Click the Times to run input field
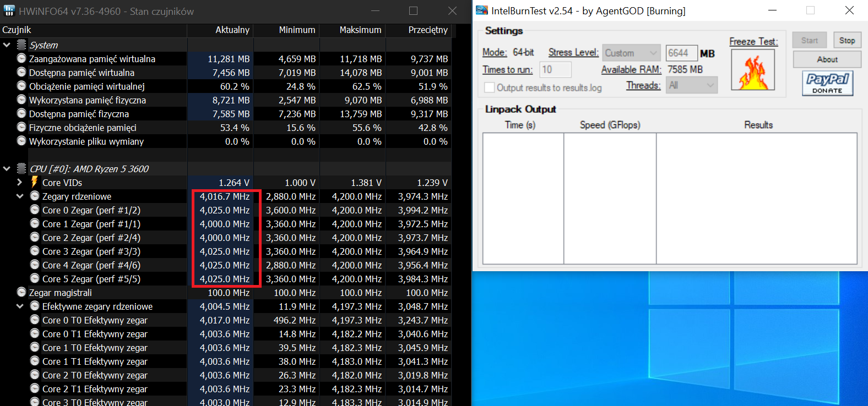Viewport: 868px width, 406px height. point(555,69)
